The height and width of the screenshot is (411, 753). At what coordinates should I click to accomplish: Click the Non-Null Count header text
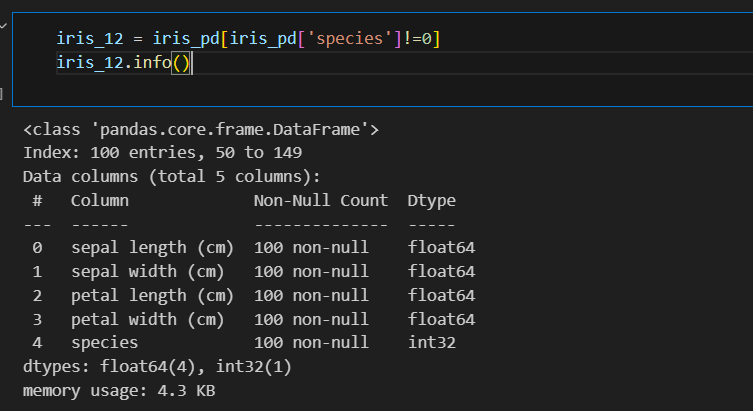tap(320, 201)
